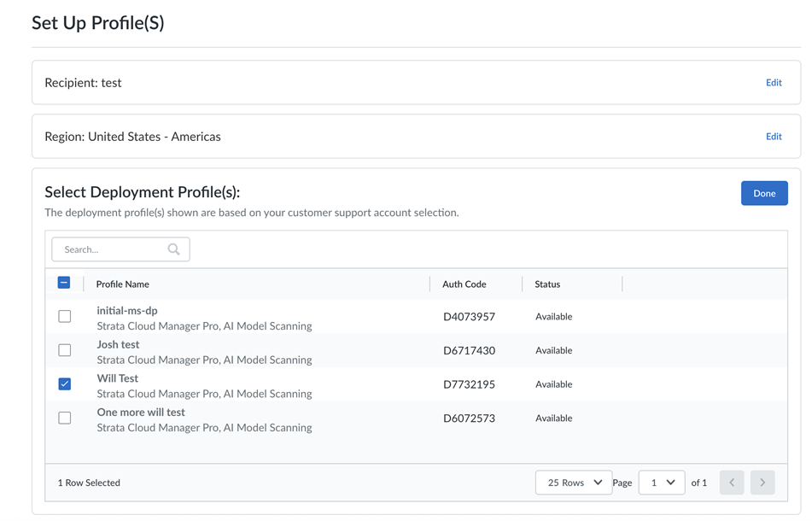812x521 pixels.
Task: Check the initial-ms-dp profile checkbox
Action: (65, 317)
